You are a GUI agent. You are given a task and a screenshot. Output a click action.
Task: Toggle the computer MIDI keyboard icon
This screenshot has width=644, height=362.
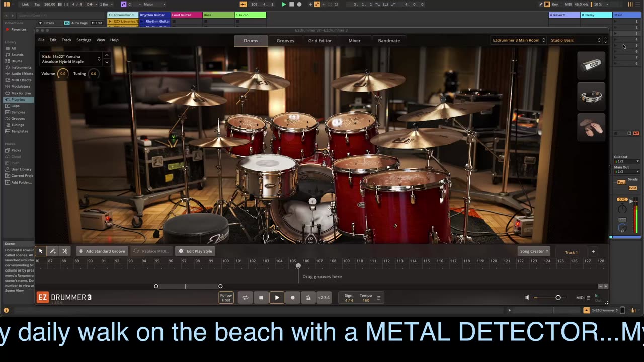547,4
